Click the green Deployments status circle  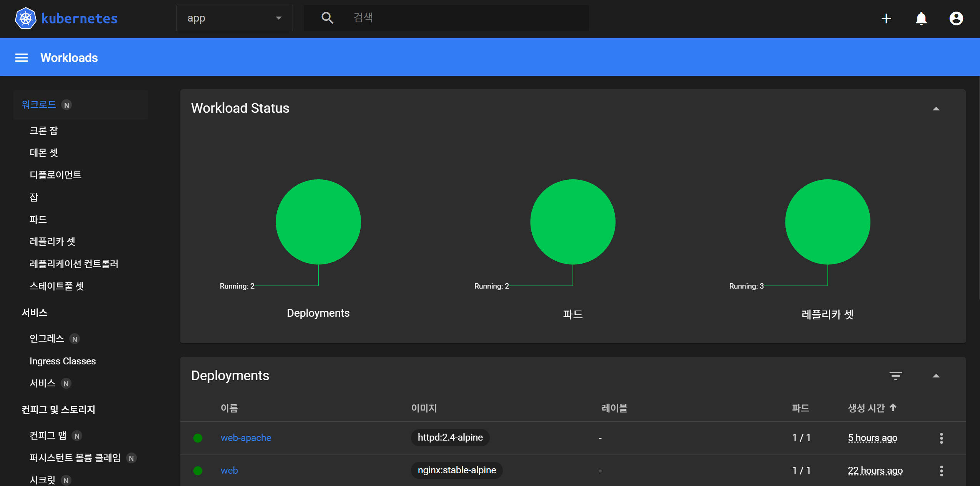point(318,222)
